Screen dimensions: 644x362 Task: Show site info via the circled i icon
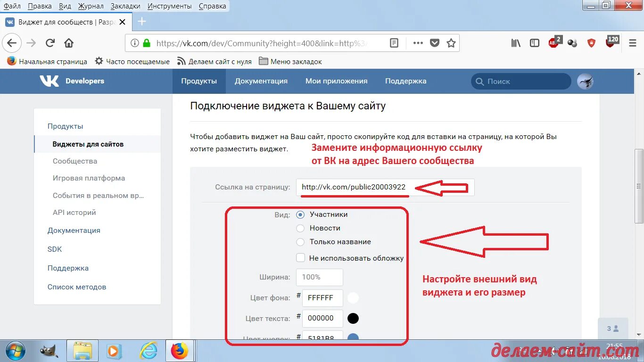coord(135,43)
